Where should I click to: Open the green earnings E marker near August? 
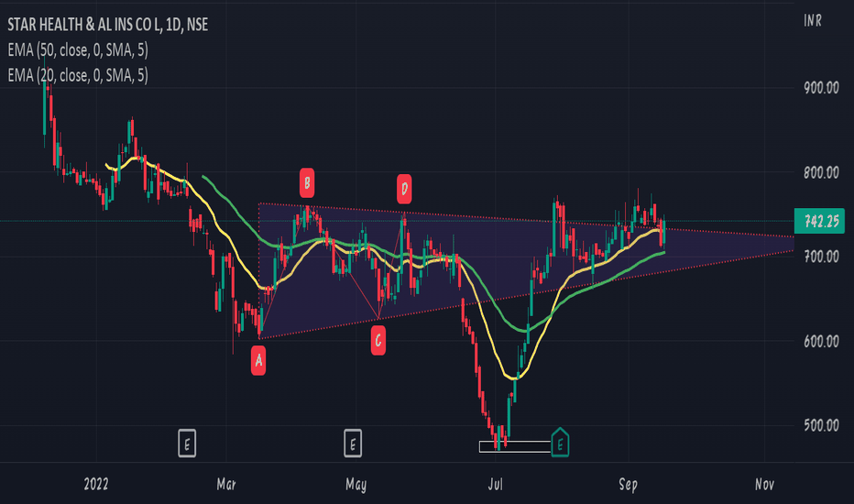point(560,443)
